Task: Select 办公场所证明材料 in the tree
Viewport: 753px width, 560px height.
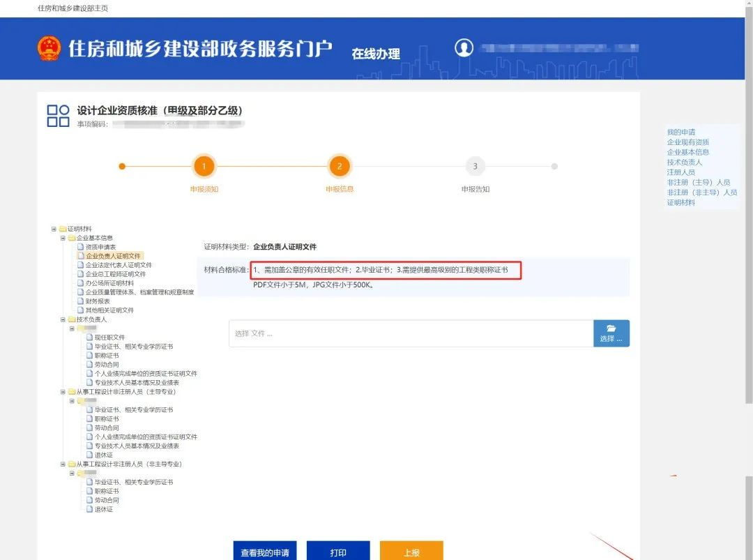Action: pyautogui.click(x=109, y=283)
